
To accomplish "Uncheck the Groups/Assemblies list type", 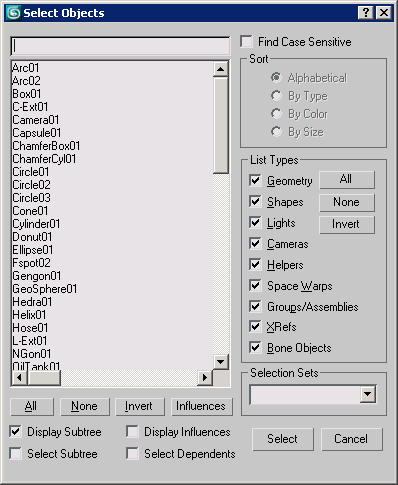I will pos(255,306).
